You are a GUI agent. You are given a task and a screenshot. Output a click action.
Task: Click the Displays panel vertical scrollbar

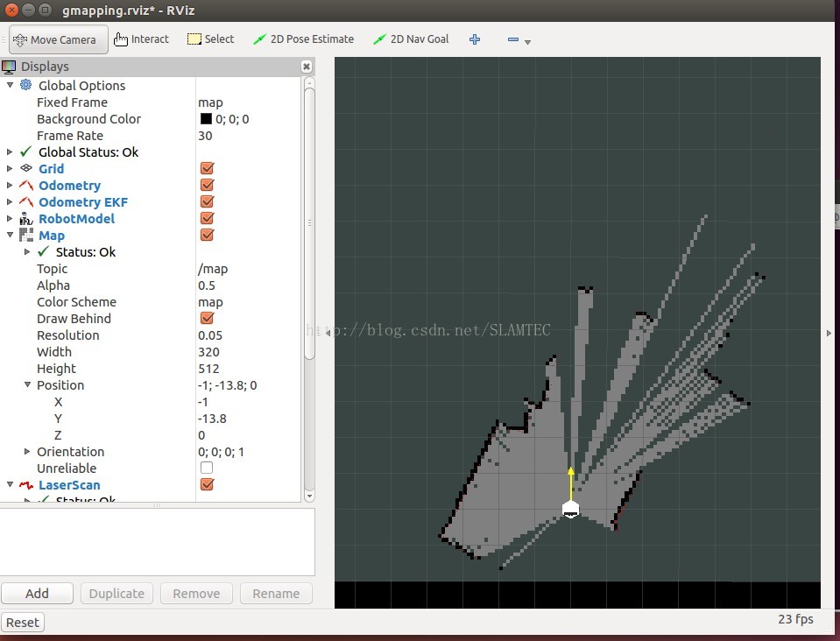309,222
